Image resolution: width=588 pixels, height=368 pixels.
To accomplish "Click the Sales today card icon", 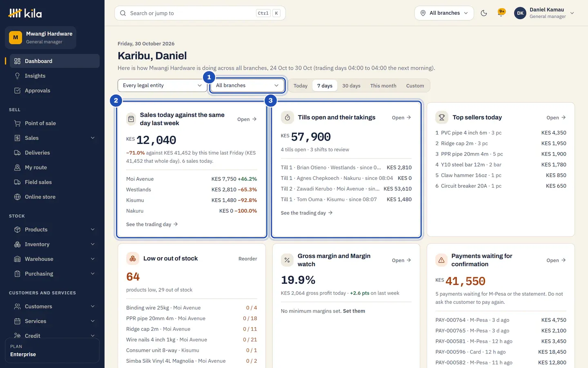I will [x=131, y=119].
